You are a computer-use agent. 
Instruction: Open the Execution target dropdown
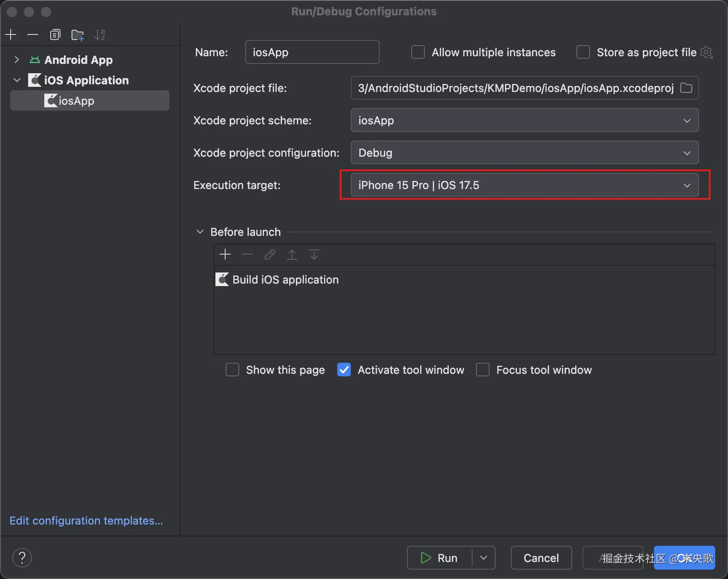pos(524,185)
